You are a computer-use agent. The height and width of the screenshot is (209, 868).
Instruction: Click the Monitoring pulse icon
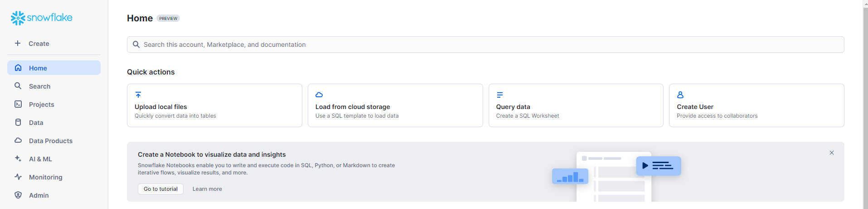coord(18,177)
